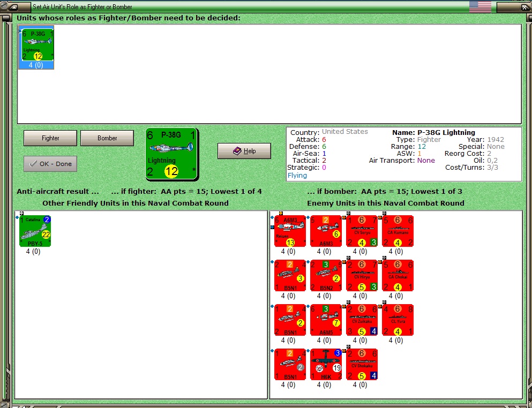Click the Strategic value 0
The image size is (532, 408).
324,167
